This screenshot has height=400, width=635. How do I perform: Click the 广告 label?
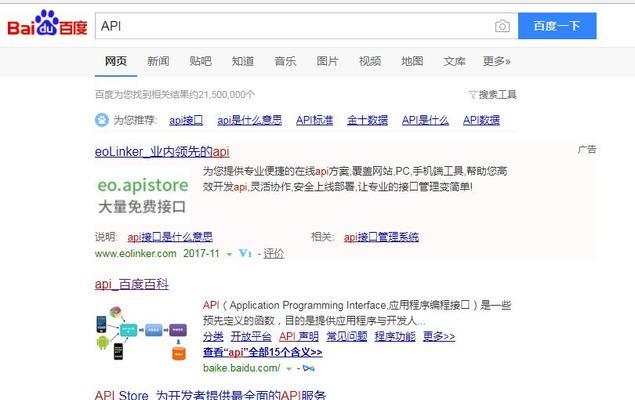point(587,149)
